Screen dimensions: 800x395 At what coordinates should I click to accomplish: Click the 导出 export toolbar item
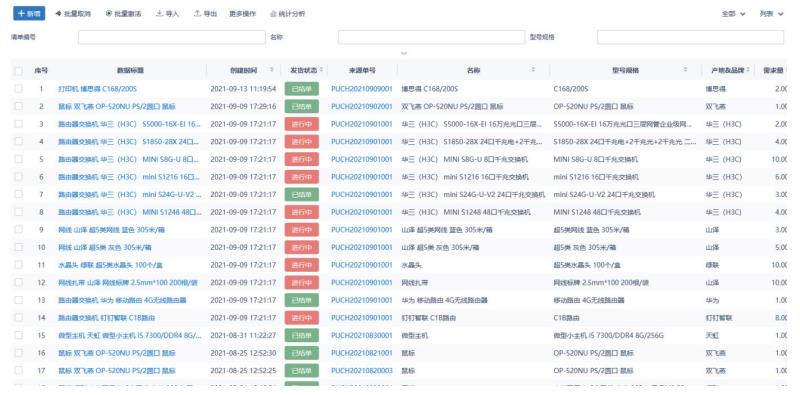pyautogui.click(x=205, y=14)
